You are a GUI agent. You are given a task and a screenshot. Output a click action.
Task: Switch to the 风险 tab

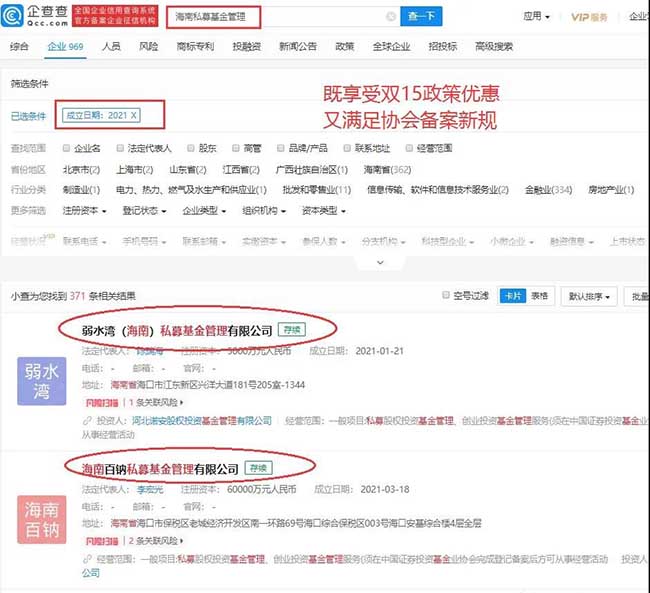pos(148,46)
